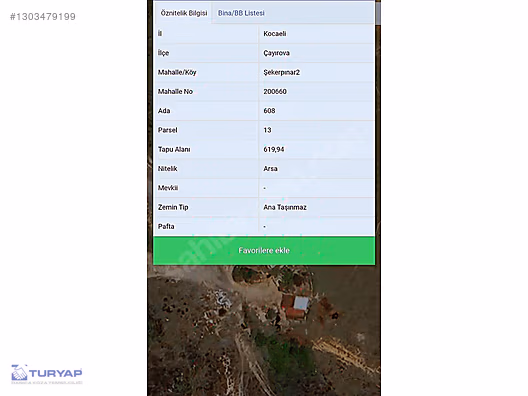Click the Şekerpınar2 neighborhood value
The width and height of the screenshot is (528, 396).
pyautogui.click(x=282, y=72)
